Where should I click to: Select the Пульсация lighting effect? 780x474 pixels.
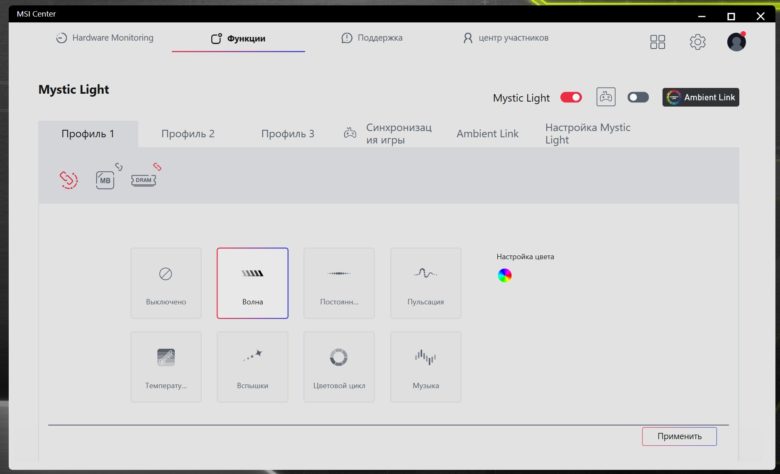point(426,283)
